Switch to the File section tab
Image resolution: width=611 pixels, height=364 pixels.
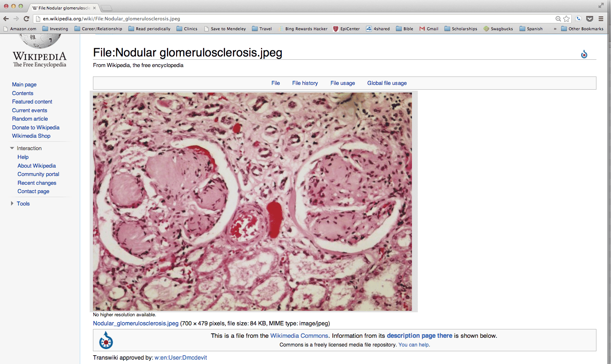tap(276, 83)
